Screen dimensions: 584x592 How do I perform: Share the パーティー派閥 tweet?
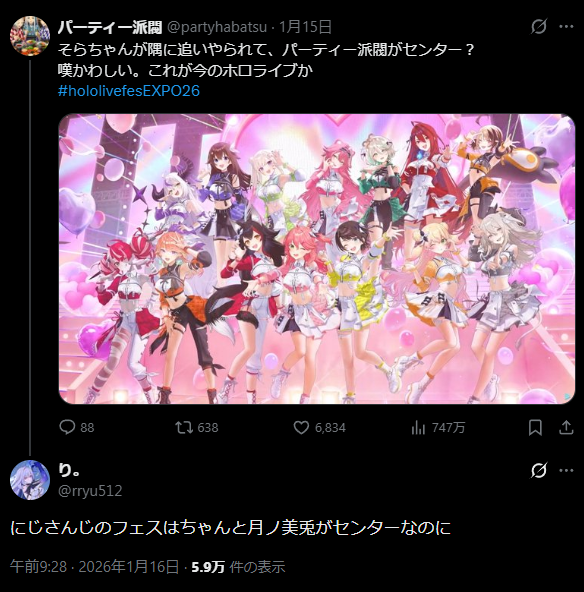coord(566,427)
